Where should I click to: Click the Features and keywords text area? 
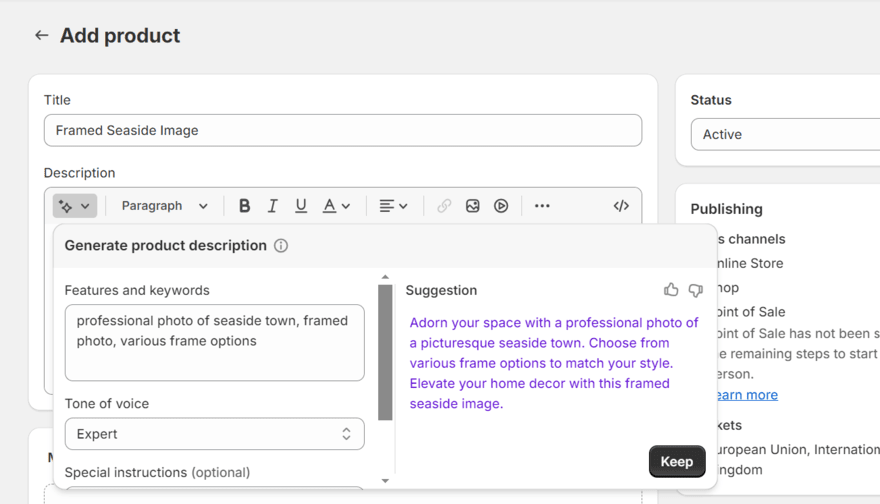(214, 343)
